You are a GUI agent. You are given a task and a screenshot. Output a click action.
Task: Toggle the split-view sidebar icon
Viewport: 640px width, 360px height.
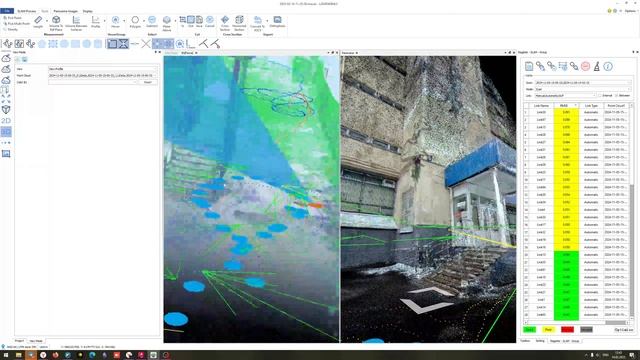click(6, 132)
